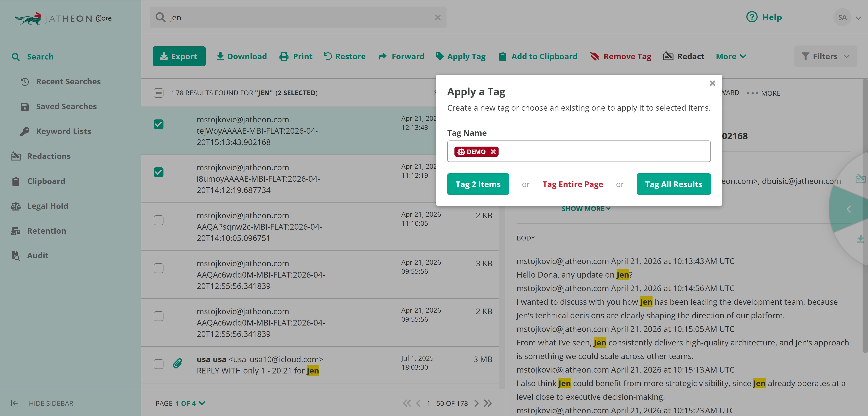Image resolution: width=868 pixels, height=416 pixels.
Task: Click the download icon at the right edge
Action: (x=861, y=239)
